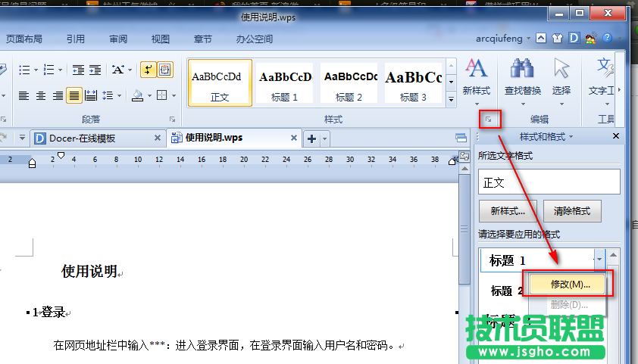This screenshot has width=638, height=364.
Task: Open the styles pane dialog launcher
Action: click(x=489, y=120)
